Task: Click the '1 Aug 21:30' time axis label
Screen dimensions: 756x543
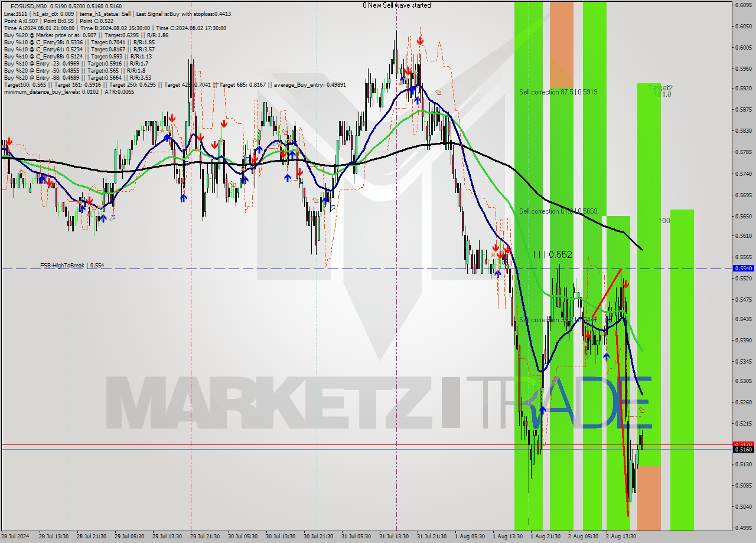Action: click(545, 537)
